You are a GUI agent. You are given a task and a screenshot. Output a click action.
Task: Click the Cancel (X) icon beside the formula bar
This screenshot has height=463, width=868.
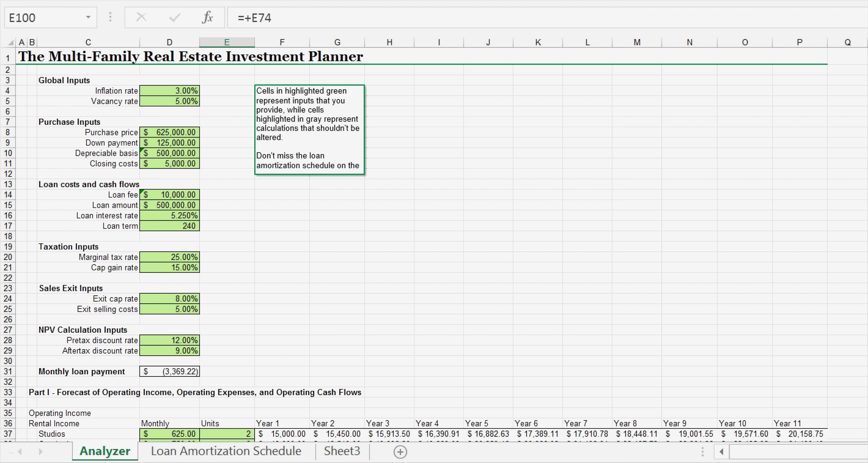point(142,18)
